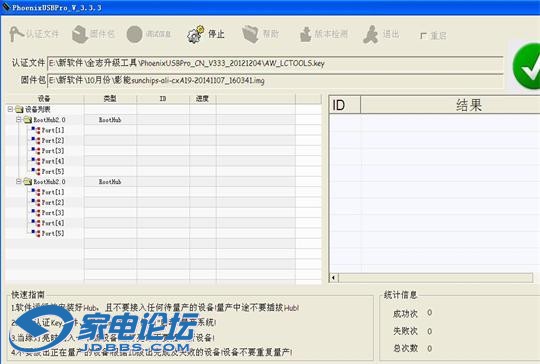Click the 版本检测 version check icon
This screenshot has height=364, width=540.
pos(305,34)
